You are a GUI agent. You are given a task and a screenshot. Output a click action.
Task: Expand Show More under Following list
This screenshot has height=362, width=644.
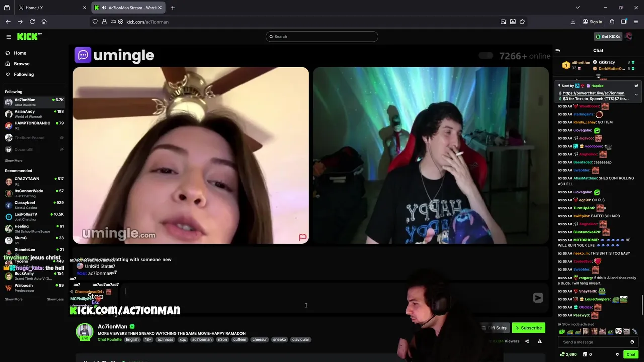point(14,161)
